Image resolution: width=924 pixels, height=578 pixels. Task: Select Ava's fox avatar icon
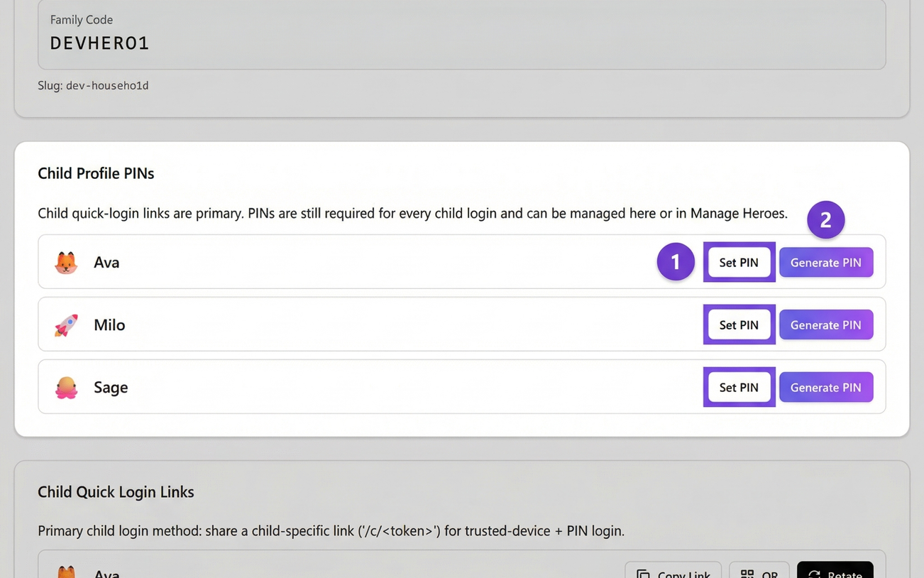[x=65, y=261]
